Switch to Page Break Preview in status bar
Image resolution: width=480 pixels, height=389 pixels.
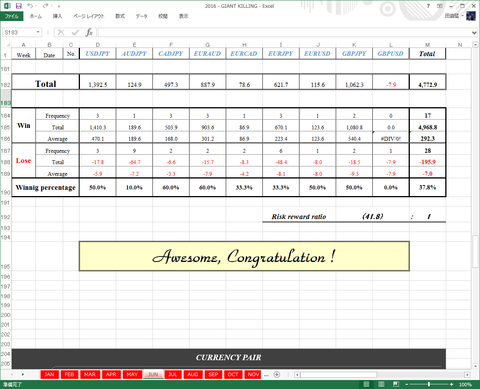click(x=396, y=384)
